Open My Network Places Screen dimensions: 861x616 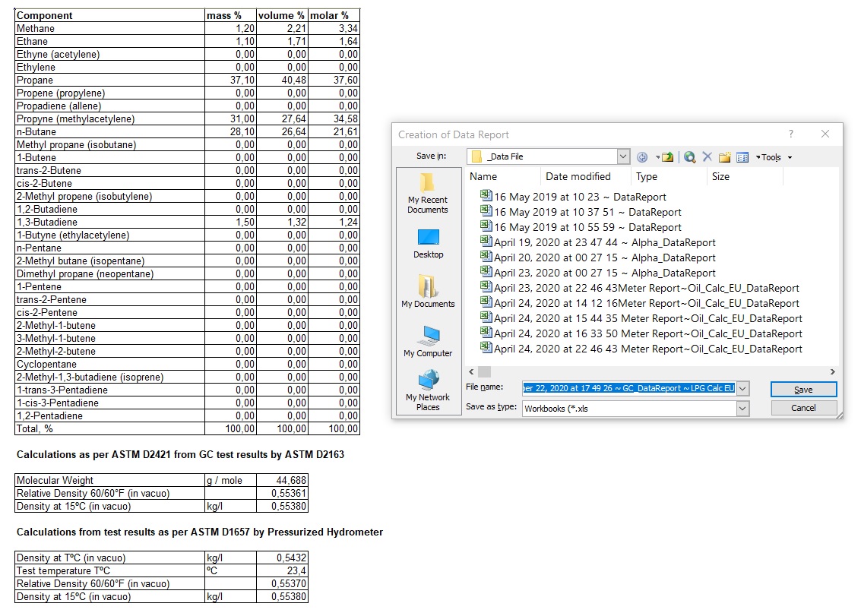coord(428,390)
